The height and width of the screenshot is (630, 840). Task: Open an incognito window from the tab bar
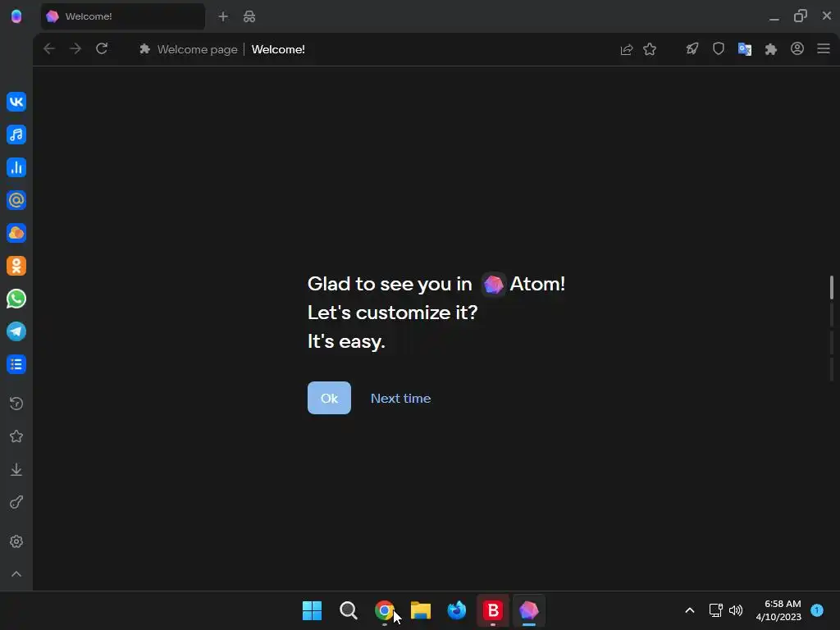249,16
